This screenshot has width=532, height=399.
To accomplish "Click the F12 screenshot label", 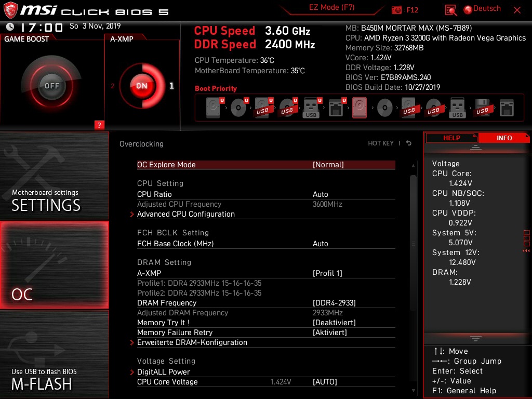I will [x=412, y=10].
